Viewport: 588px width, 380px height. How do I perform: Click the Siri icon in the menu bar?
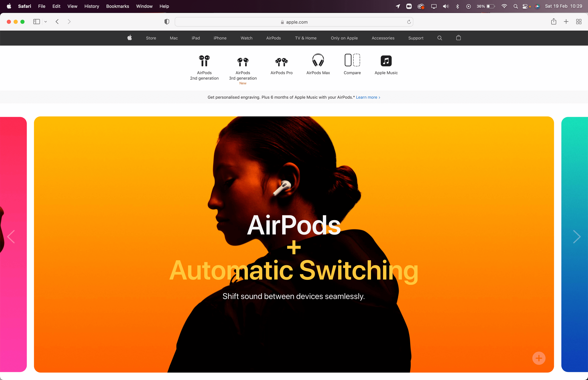point(537,6)
